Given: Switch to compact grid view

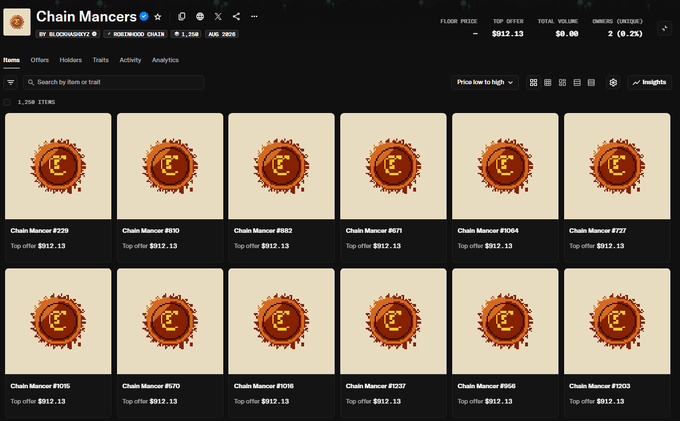Looking at the screenshot, I should 548,82.
